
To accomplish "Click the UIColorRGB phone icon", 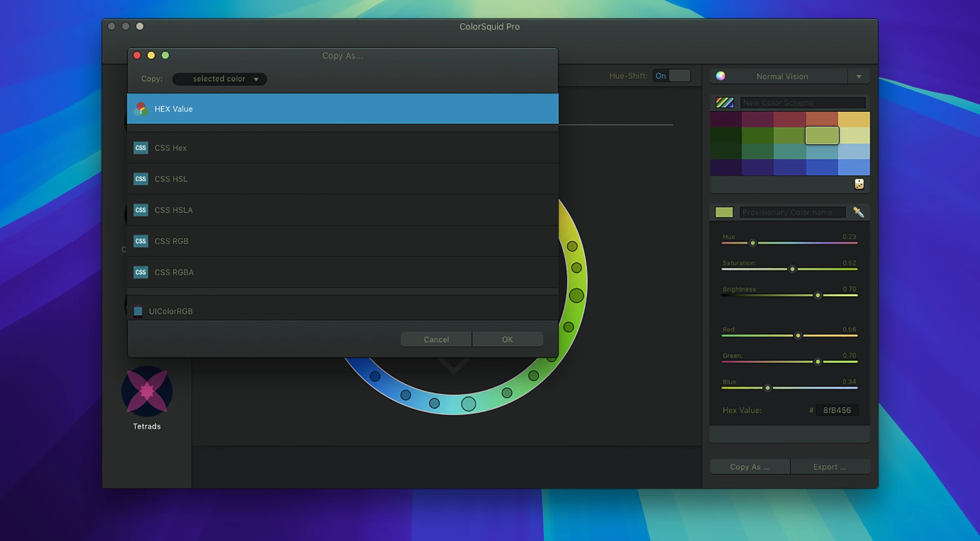I will [138, 311].
